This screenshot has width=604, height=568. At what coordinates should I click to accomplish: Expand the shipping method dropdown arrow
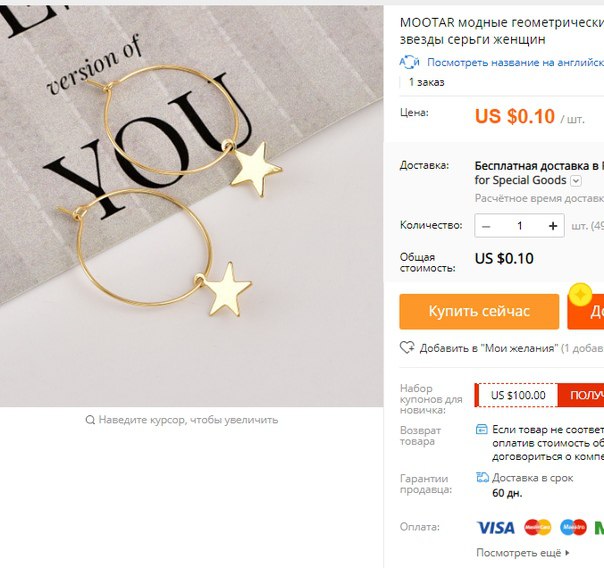575,181
